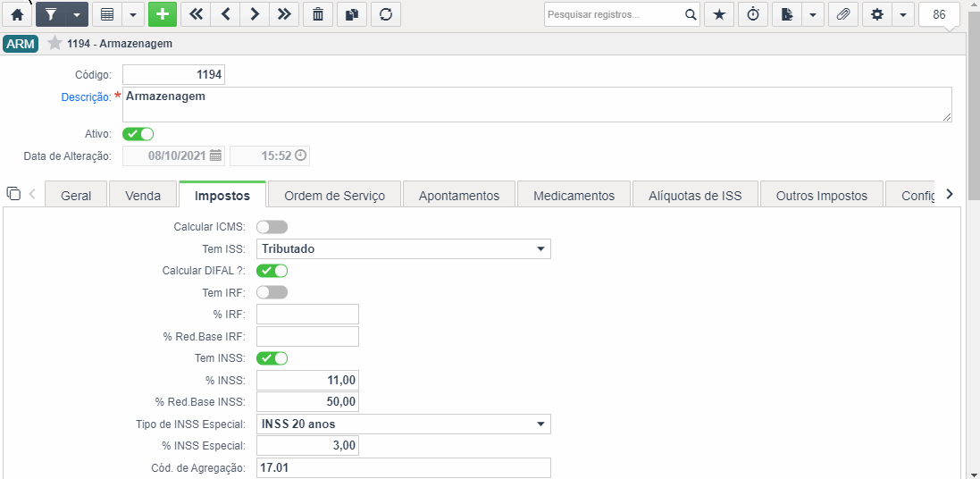Screen dimensions: 980x479
Task: Go to the home screen icon
Action: [x=17, y=14]
